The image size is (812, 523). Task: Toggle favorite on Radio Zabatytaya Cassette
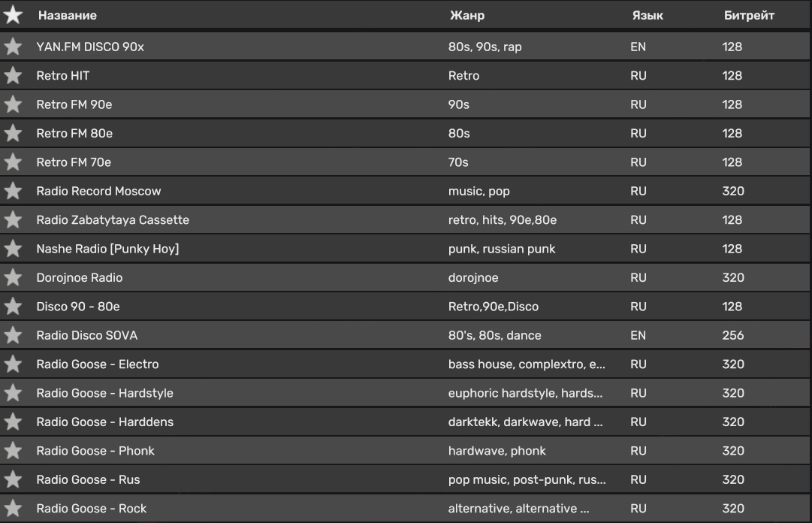coord(13,220)
